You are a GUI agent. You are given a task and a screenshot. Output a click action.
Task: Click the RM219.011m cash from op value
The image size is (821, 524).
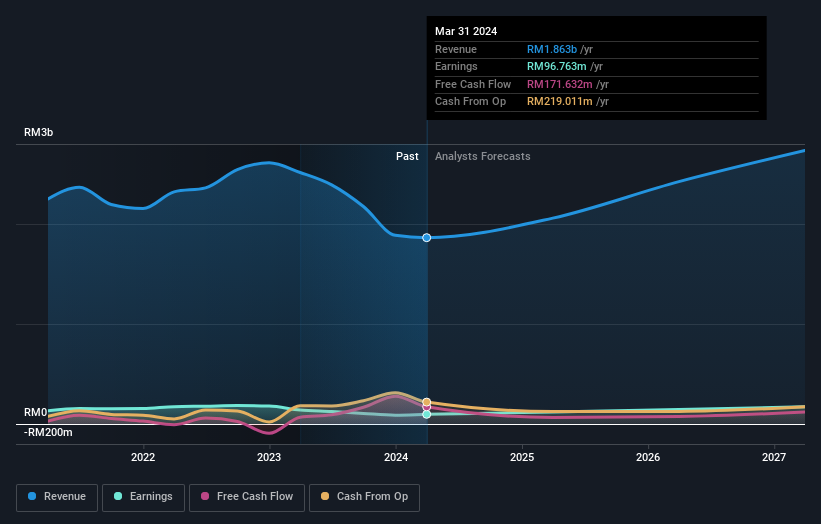pos(560,102)
